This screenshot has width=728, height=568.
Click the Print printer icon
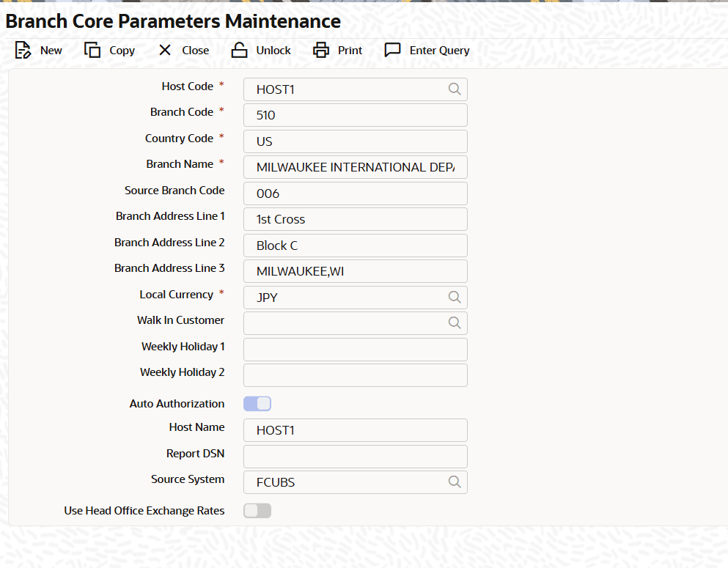click(321, 50)
